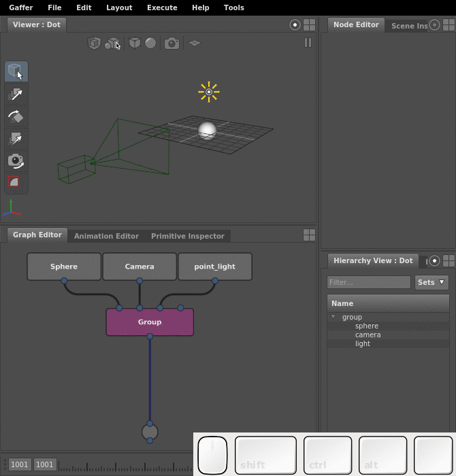Activate the Rotate tool

tap(16, 116)
